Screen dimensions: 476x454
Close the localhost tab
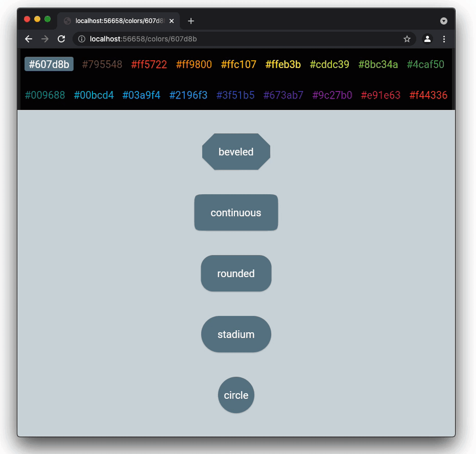172,21
